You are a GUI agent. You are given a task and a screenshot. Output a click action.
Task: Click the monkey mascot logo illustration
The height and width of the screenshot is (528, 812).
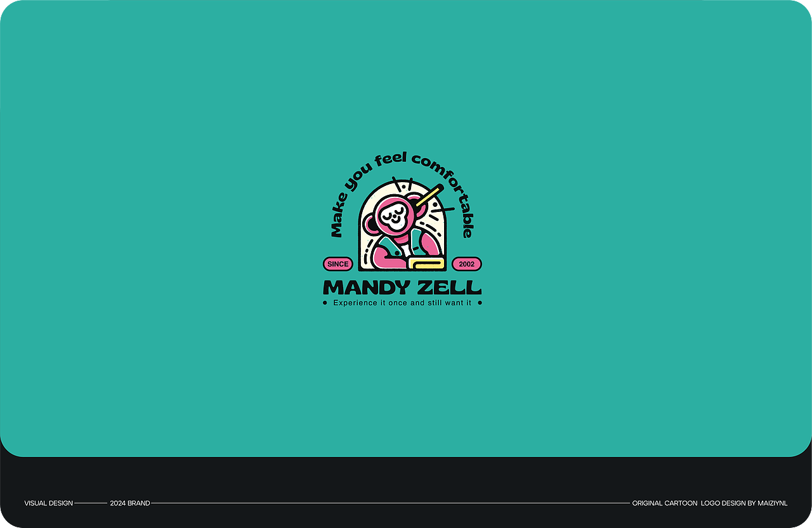[x=402, y=225]
